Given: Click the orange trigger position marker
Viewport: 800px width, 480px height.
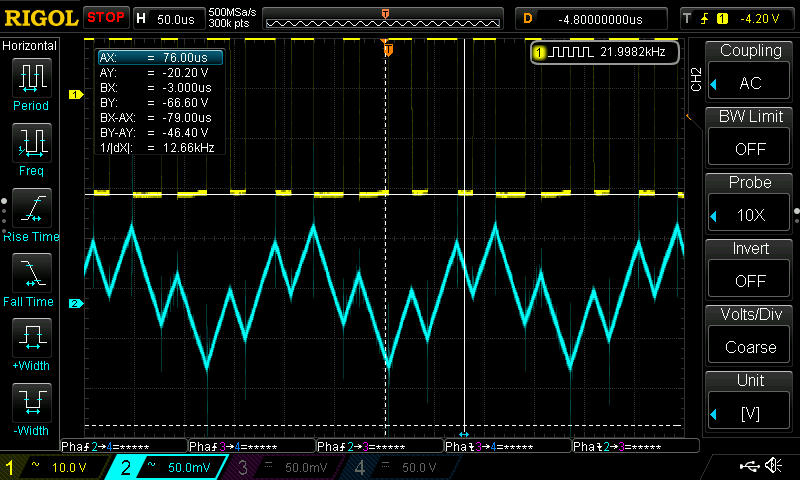Looking at the screenshot, I should (x=388, y=48).
